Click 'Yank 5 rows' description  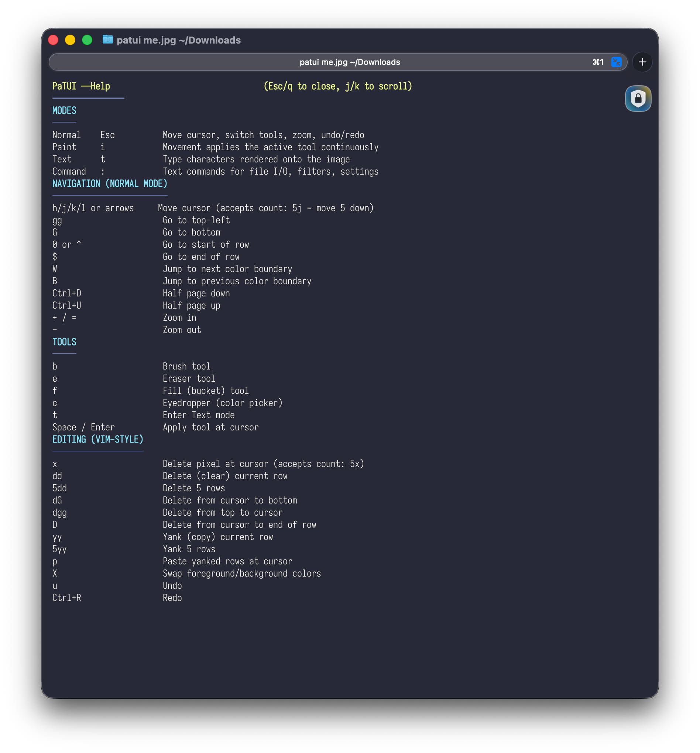click(x=189, y=549)
